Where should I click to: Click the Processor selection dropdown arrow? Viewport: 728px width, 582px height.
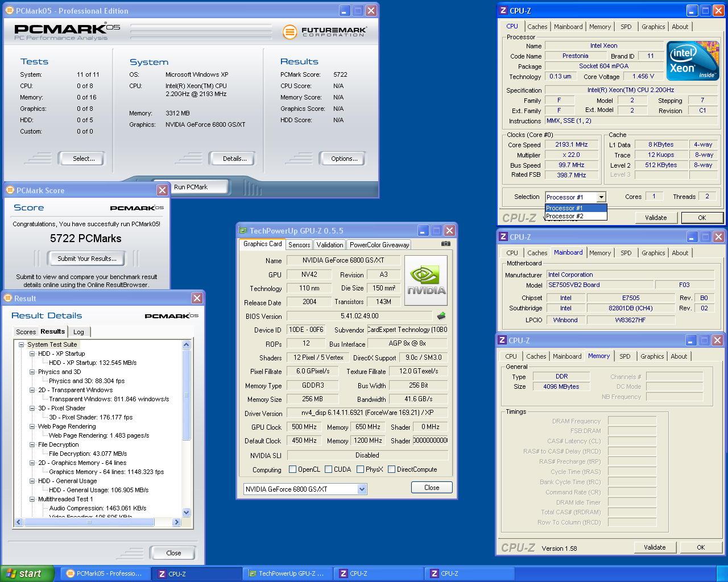pyautogui.click(x=601, y=197)
